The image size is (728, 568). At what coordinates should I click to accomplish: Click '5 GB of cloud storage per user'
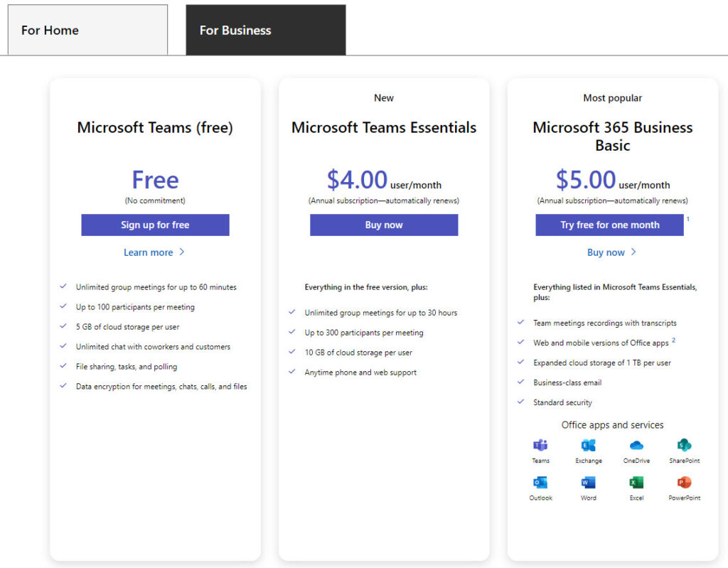click(x=128, y=327)
